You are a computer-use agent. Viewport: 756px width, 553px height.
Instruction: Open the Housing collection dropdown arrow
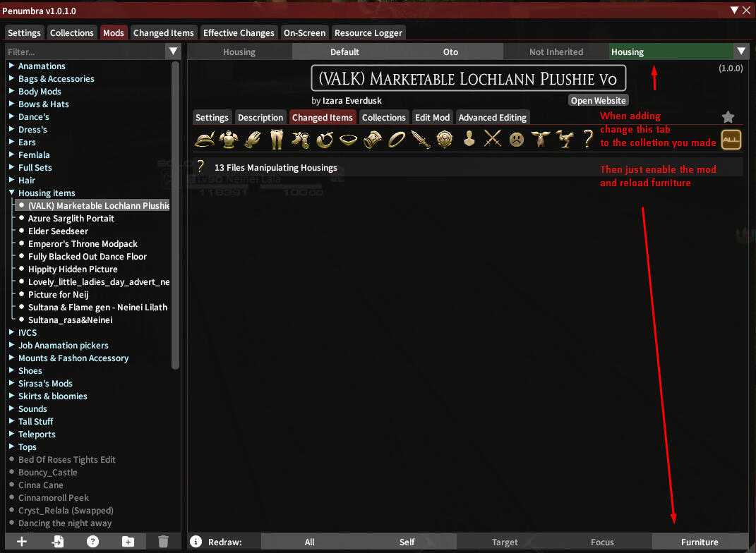point(740,51)
